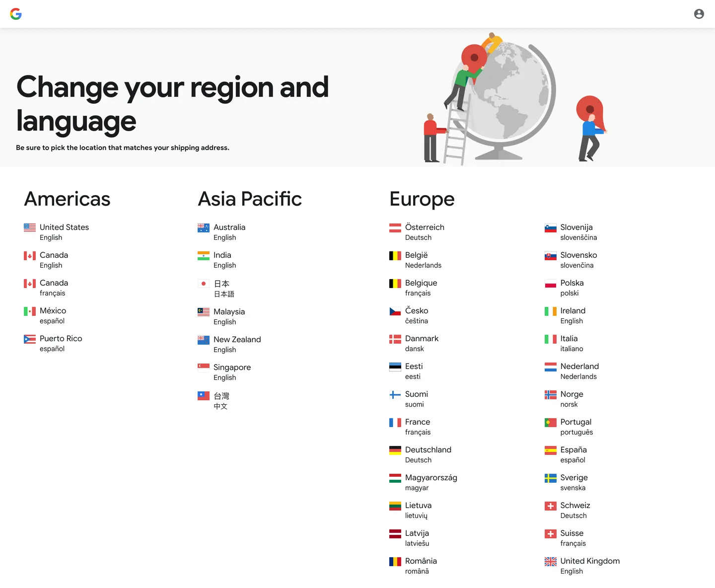Screen dimensions: 715x588
Task: Select Schweiz Deutsch region
Action: (568, 510)
